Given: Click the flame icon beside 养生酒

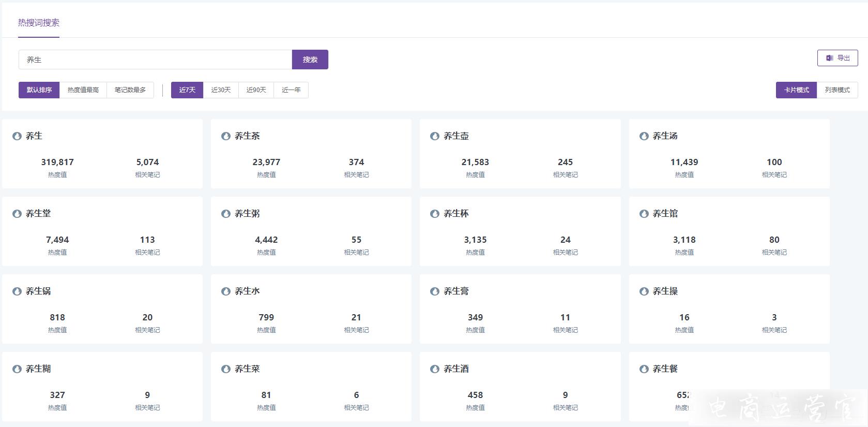Looking at the screenshot, I should coord(435,369).
